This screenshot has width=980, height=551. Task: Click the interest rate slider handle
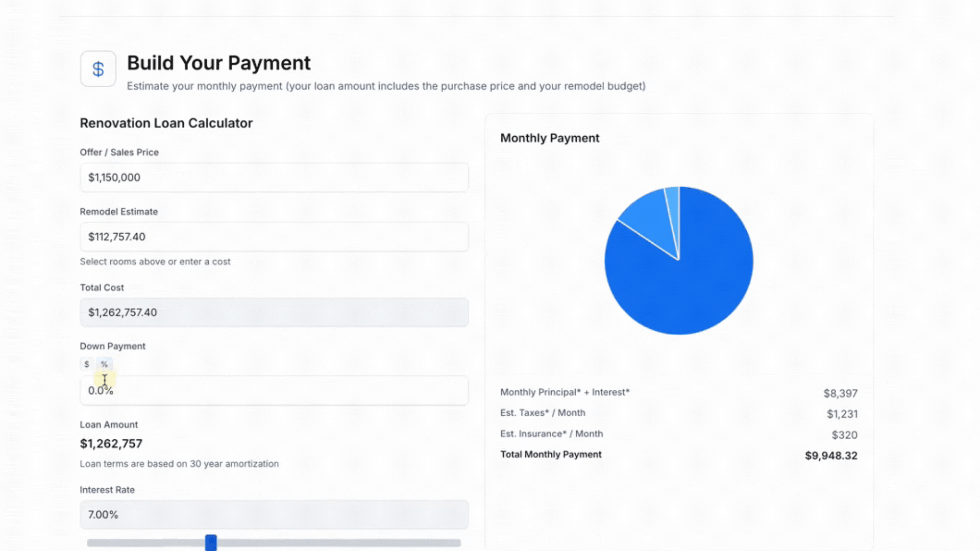tap(211, 543)
